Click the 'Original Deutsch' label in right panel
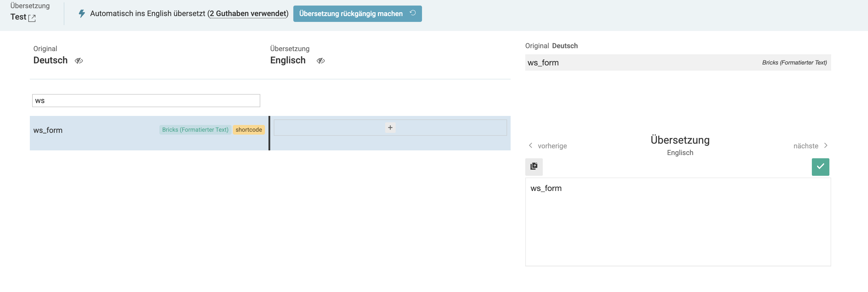The width and height of the screenshot is (868, 292). click(551, 46)
